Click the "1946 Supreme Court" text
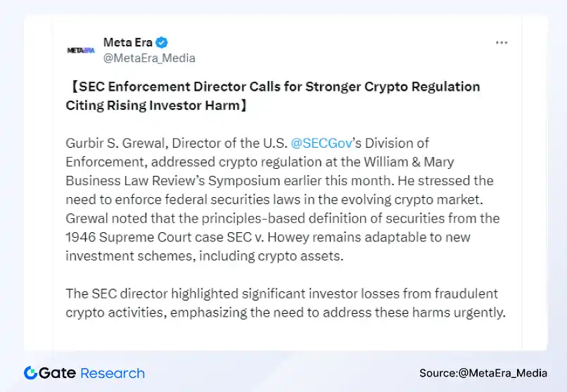 tap(123, 237)
